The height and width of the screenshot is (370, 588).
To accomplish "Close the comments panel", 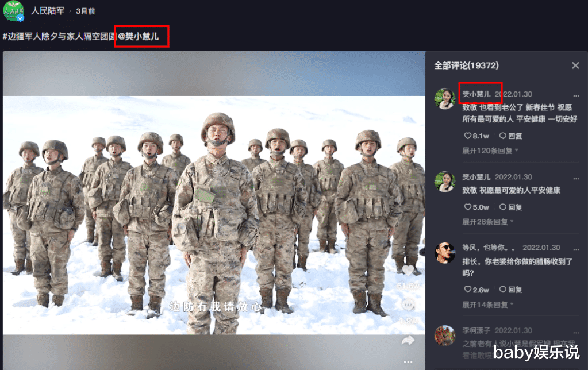I will [575, 65].
